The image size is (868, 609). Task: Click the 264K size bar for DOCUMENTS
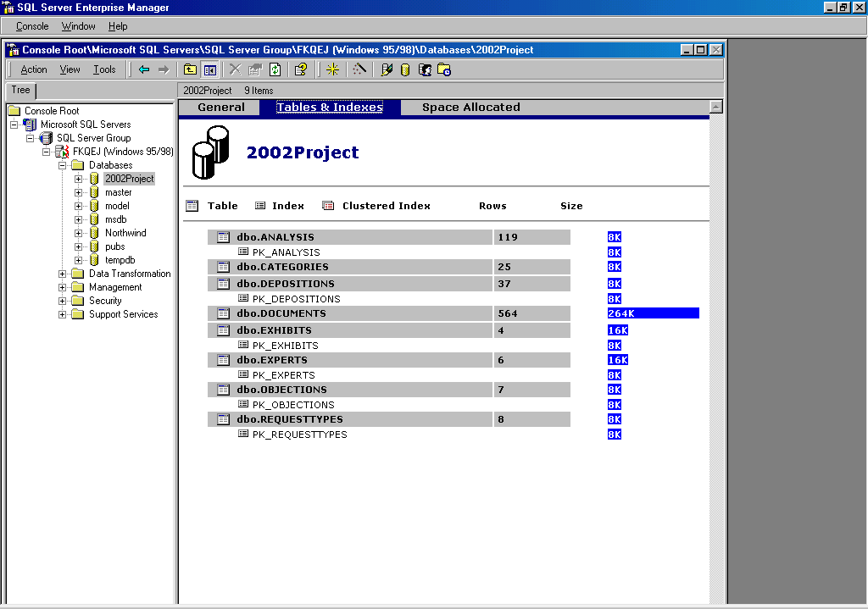click(x=653, y=313)
